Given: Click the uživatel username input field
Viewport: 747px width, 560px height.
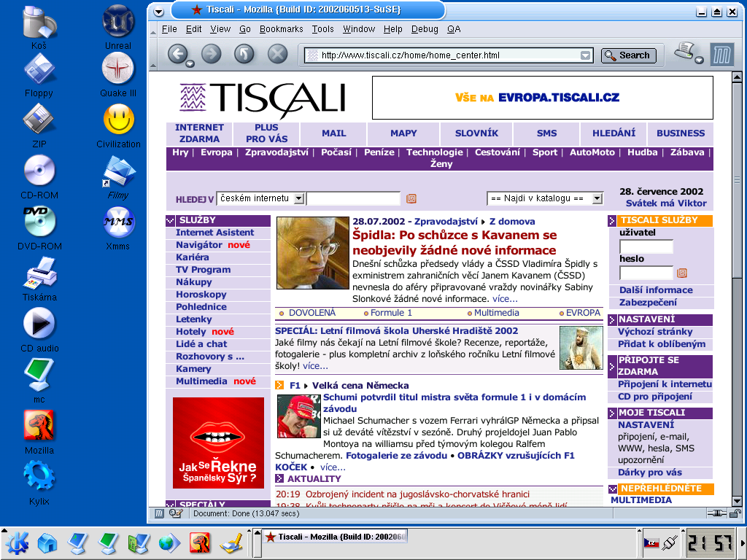Looking at the screenshot, I should [646, 246].
